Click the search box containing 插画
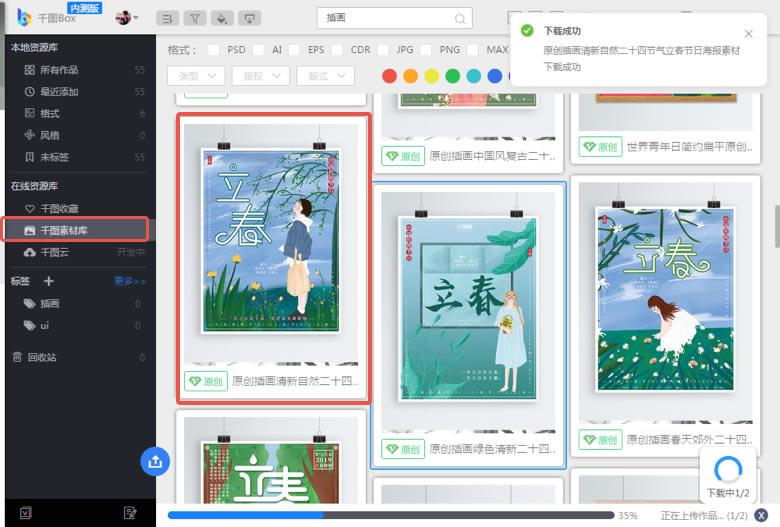 [394, 18]
